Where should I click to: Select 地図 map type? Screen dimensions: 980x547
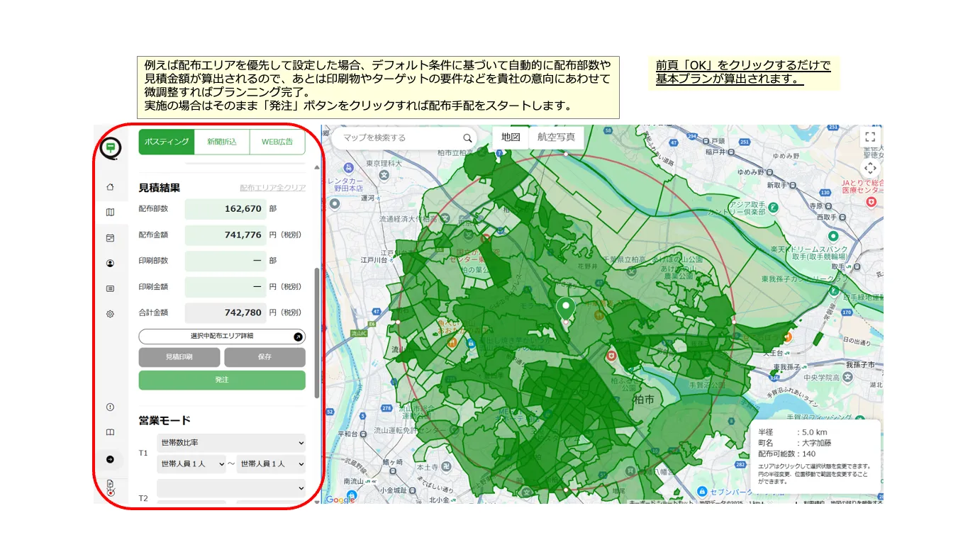click(x=511, y=137)
